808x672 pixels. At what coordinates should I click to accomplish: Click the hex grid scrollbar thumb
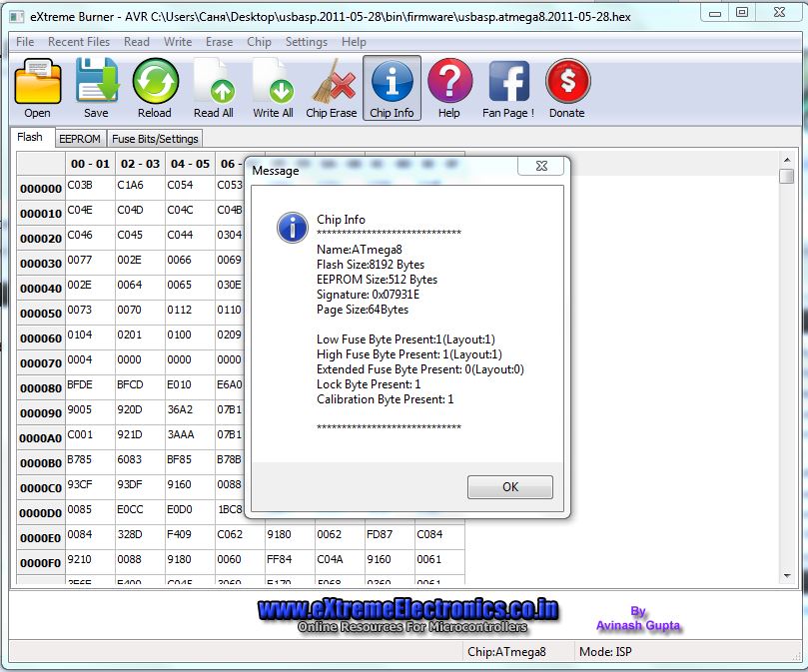point(786,176)
